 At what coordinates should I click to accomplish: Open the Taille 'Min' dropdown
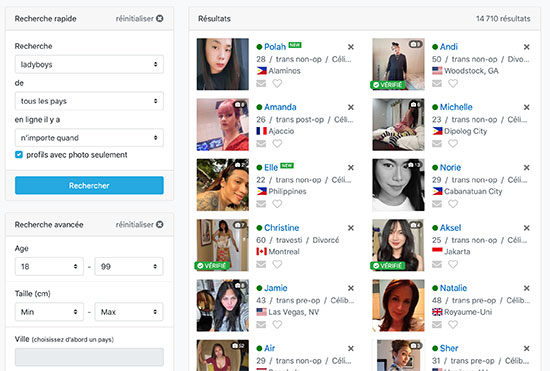coord(49,312)
